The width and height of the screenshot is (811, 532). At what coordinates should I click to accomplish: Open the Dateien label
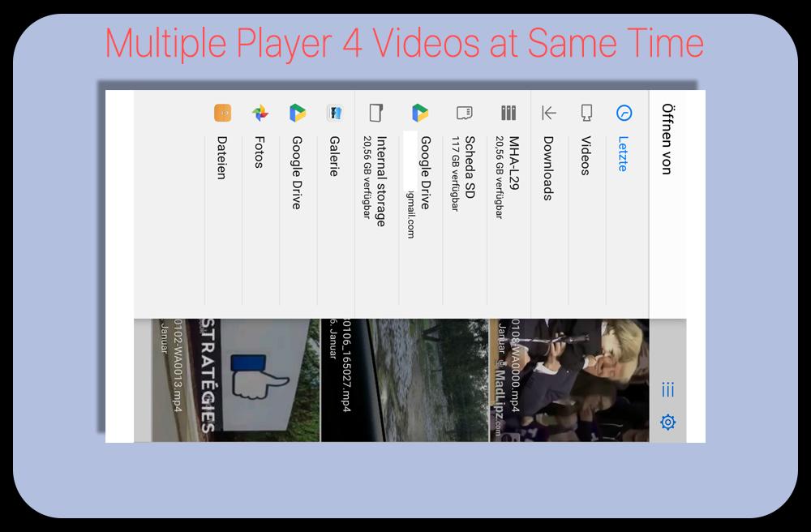point(221,157)
